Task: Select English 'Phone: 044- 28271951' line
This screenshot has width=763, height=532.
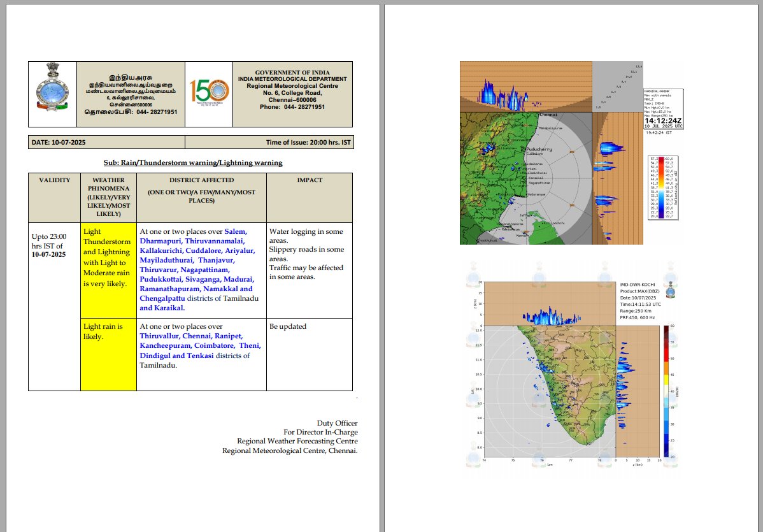Action: [x=292, y=107]
